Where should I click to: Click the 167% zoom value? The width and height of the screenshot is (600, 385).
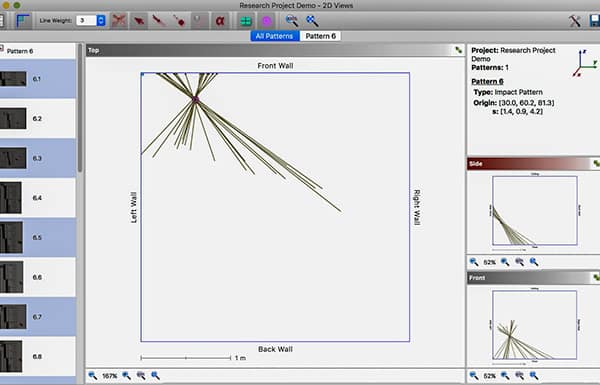[x=109, y=376]
